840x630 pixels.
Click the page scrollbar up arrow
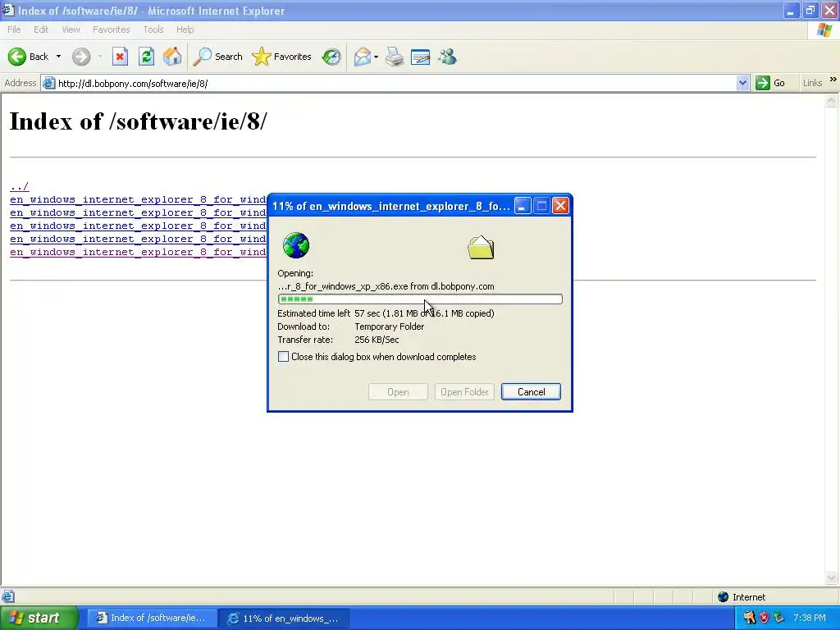(x=832, y=101)
